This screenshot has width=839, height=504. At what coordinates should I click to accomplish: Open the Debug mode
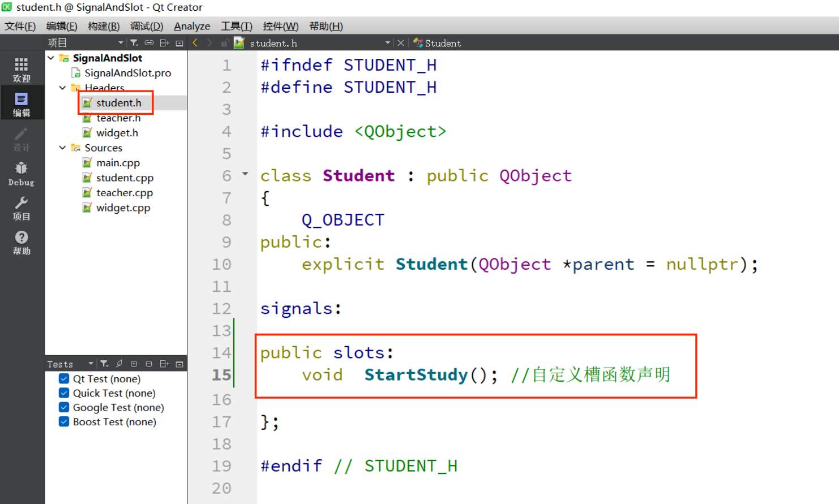tap(22, 174)
